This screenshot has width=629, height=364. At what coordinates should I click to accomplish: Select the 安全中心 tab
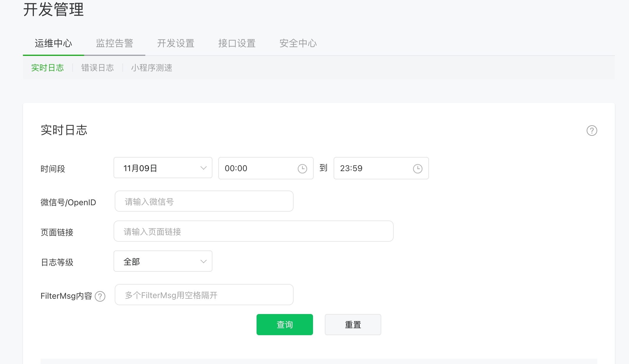click(x=298, y=44)
